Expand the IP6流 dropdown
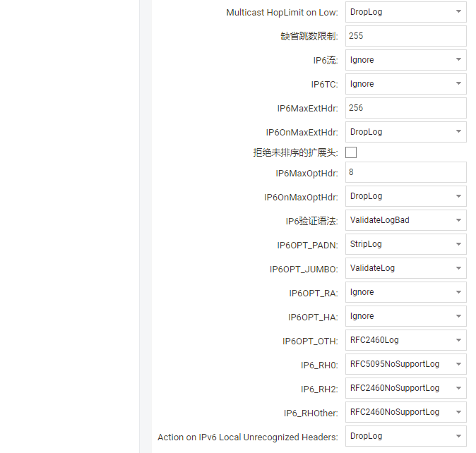 click(405, 60)
